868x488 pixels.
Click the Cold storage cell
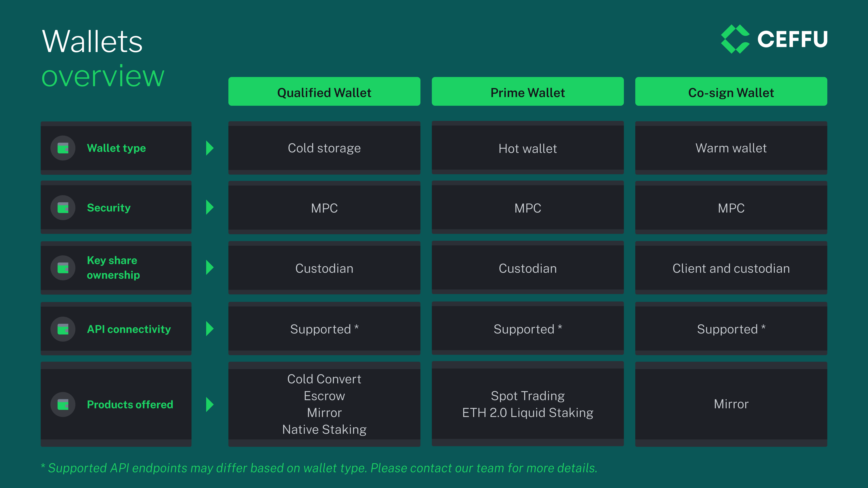[324, 148]
